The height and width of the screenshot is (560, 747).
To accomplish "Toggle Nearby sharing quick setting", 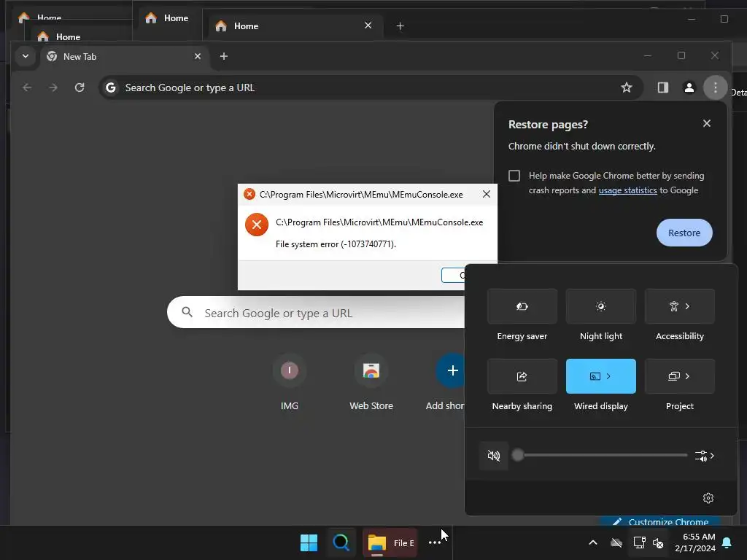I will 522,376.
